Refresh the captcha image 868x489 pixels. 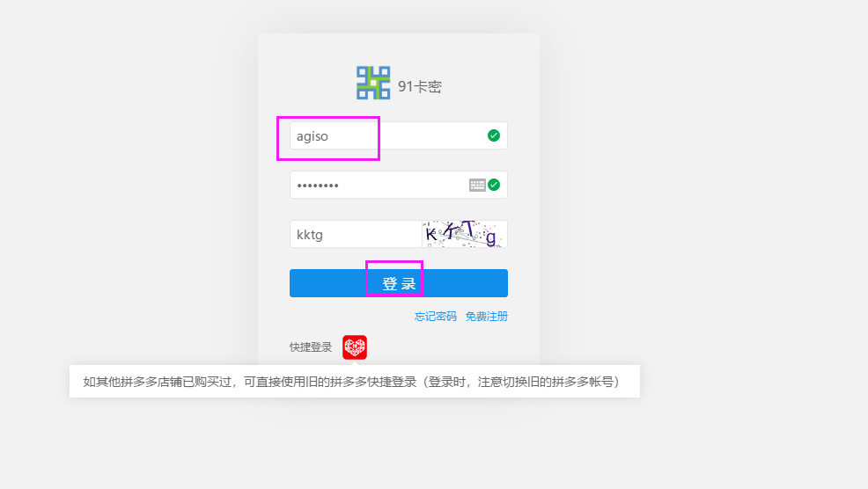click(x=465, y=234)
